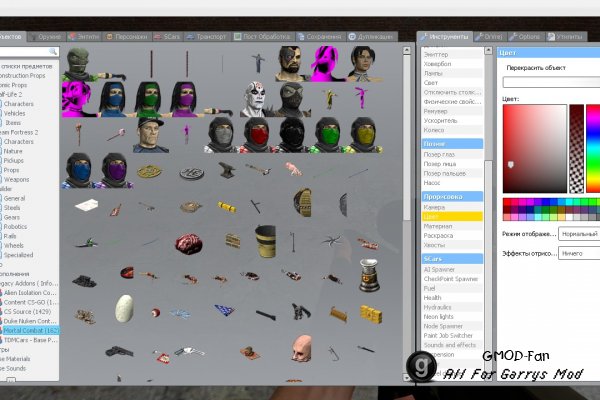Choose the white palette swatch
This screenshot has width=600, height=400.
point(568,217)
